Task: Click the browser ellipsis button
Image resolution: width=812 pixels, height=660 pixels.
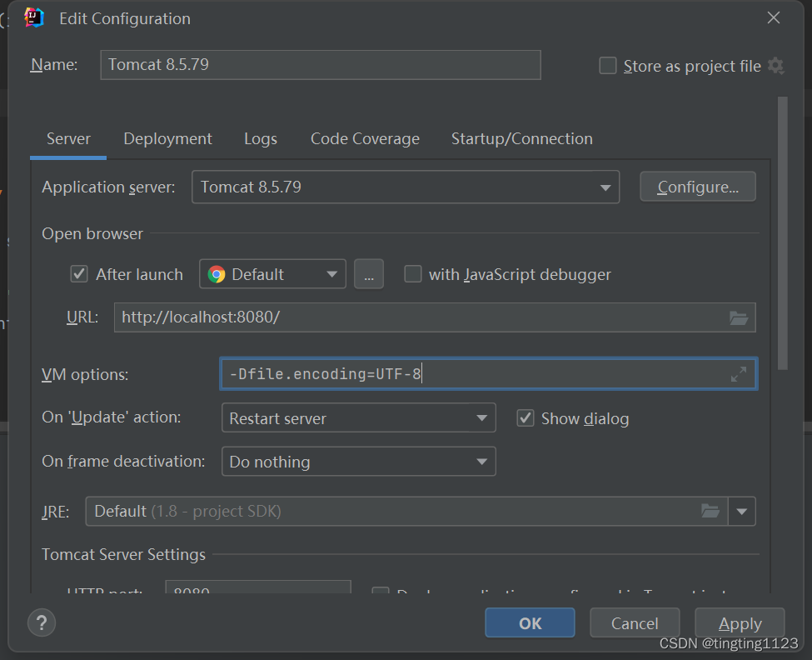Action: point(369,274)
